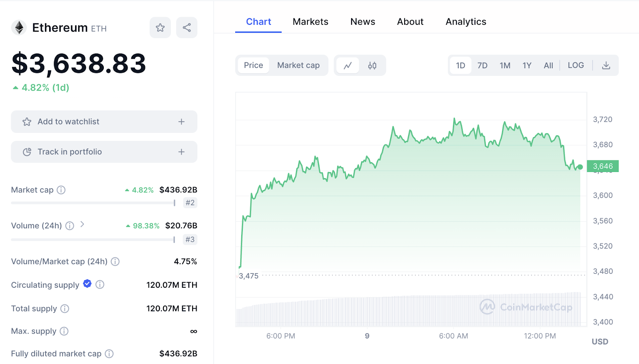
Task: Download chart data icon
Action: tap(606, 65)
